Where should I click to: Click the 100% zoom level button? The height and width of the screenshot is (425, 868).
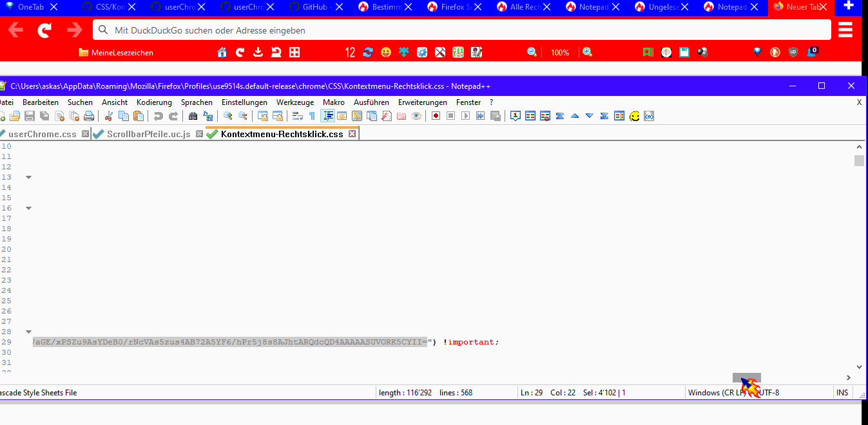[x=559, y=53]
